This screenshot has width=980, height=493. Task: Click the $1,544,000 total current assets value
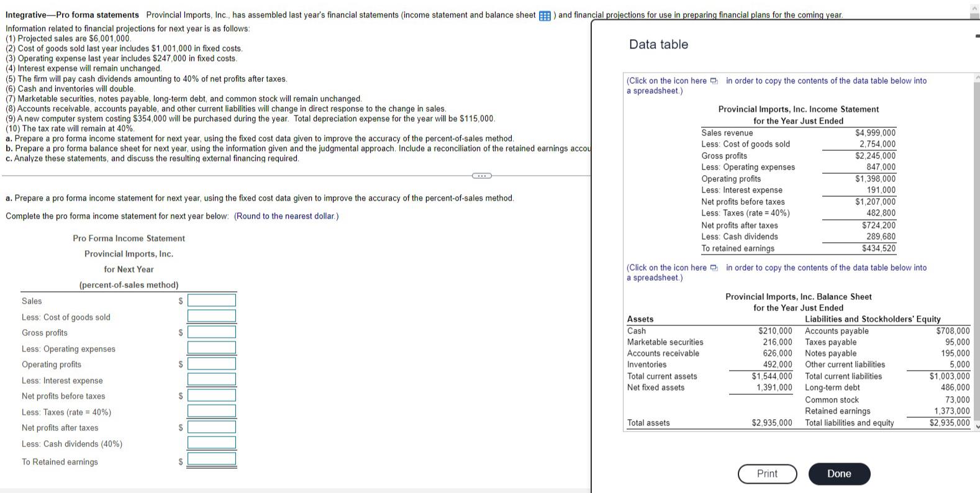coord(772,376)
